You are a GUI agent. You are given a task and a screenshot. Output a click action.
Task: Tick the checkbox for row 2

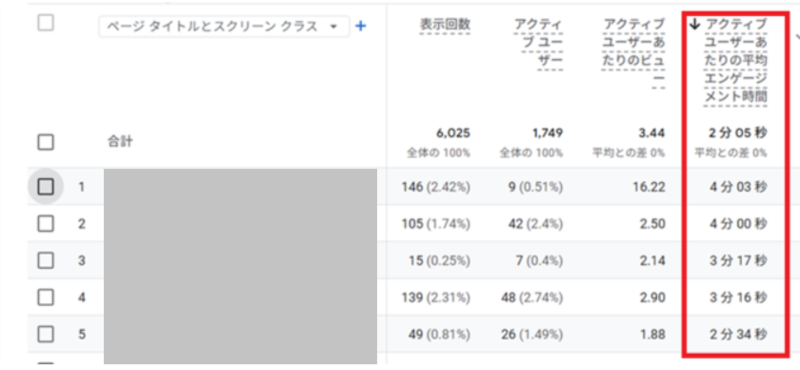(46, 224)
